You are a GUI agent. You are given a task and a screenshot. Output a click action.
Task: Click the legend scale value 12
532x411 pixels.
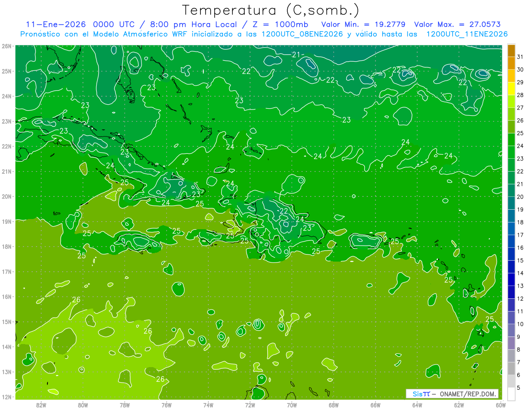tap(520, 298)
